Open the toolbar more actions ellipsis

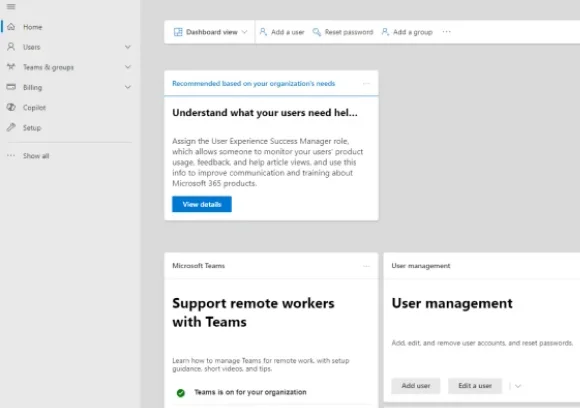446,32
